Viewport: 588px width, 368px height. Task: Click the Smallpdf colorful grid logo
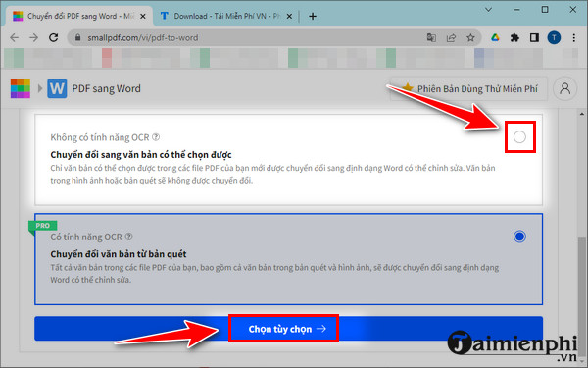pos(21,88)
